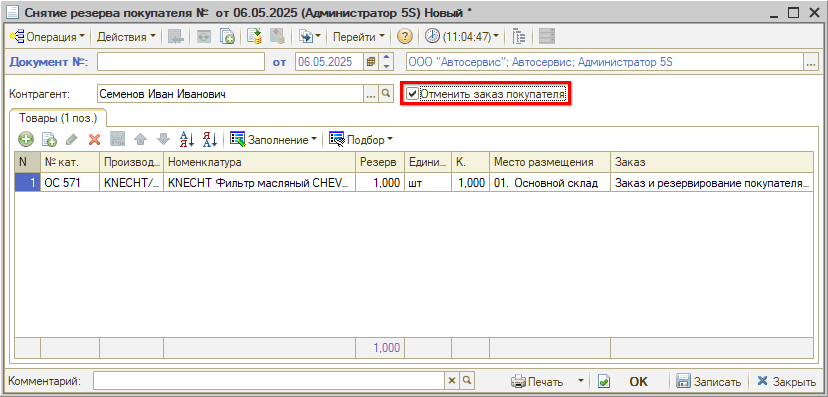Toggle the Отменить заказ покупателя checkbox

pyautogui.click(x=412, y=94)
